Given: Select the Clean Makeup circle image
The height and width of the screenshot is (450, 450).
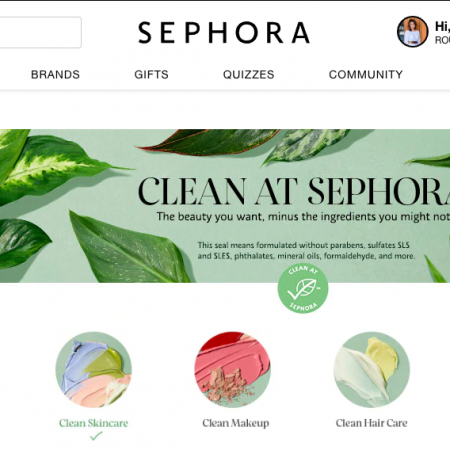Looking at the screenshot, I should pos(232,369).
